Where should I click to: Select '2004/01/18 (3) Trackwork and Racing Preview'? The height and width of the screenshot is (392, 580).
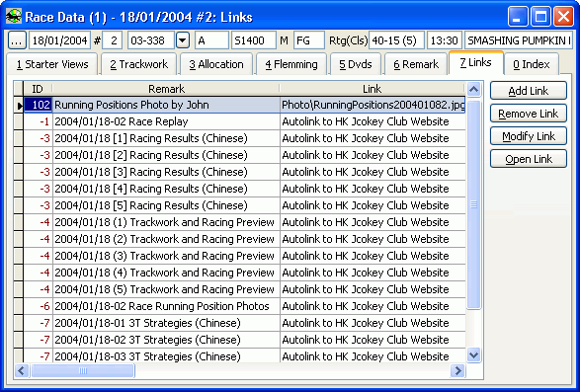tap(166, 256)
